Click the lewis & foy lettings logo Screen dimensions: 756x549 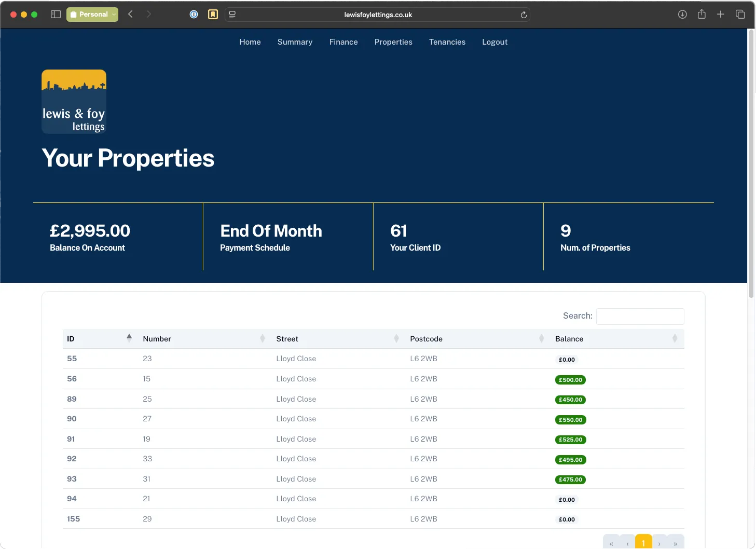[x=74, y=101]
